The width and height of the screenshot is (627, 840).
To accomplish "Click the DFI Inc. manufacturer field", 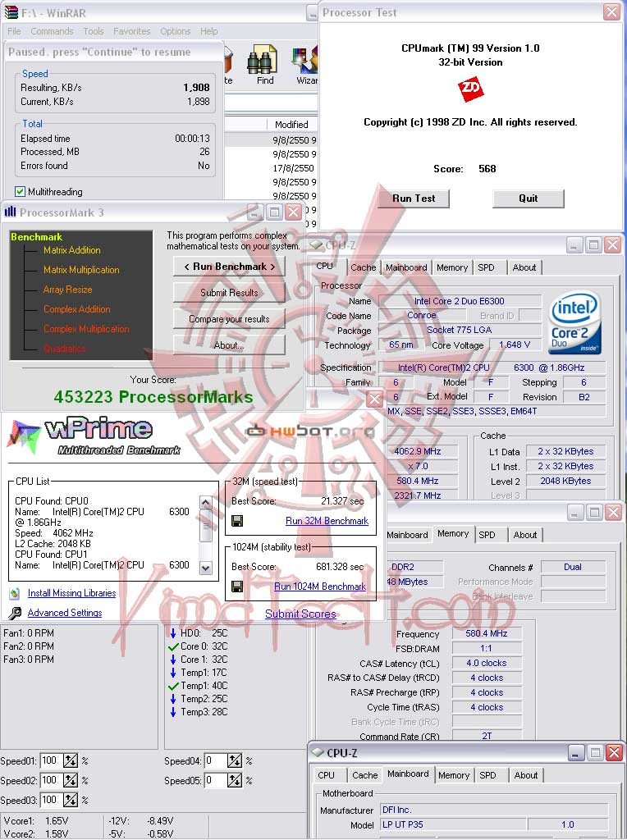I will point(494,810).
